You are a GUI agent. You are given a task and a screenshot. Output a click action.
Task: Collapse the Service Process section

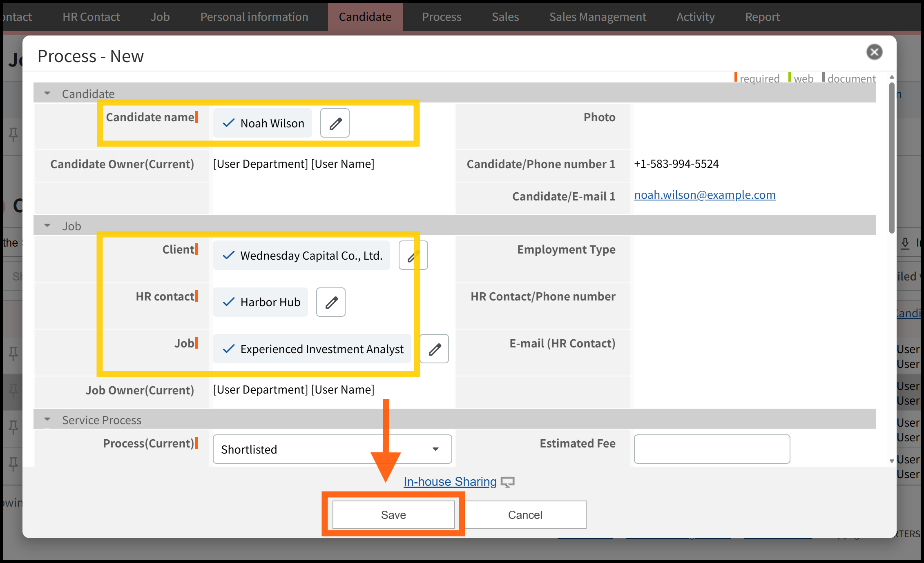point(48,420)
